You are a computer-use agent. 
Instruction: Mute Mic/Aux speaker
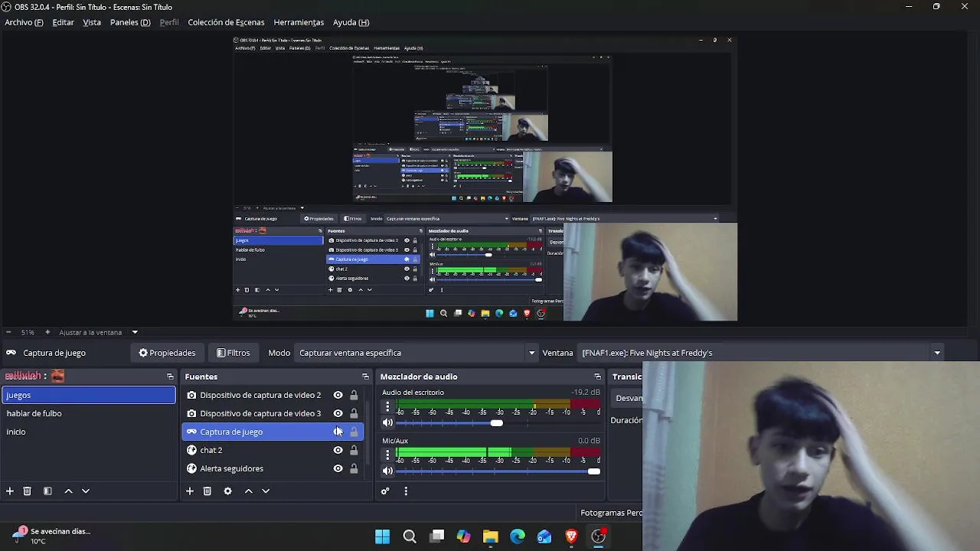(x=387, y=471)
